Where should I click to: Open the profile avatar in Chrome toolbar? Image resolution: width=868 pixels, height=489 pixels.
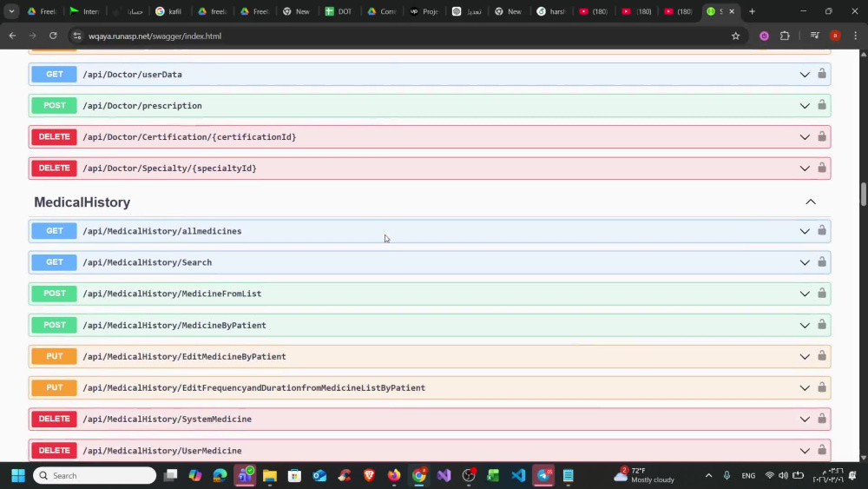(835, 36)
